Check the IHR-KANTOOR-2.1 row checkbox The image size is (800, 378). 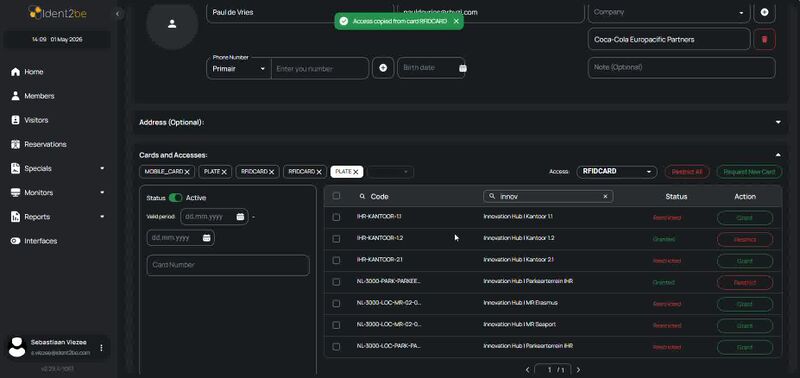336,260
